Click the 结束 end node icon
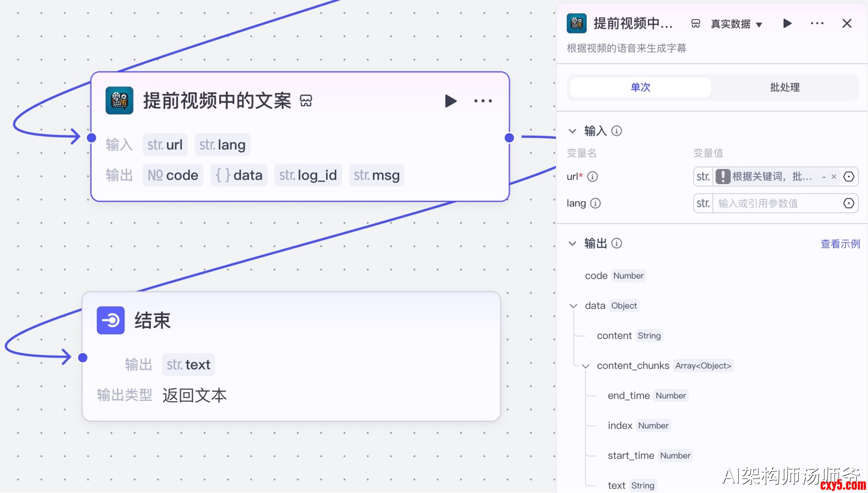The image size is (868, 493). pos(111,320)
